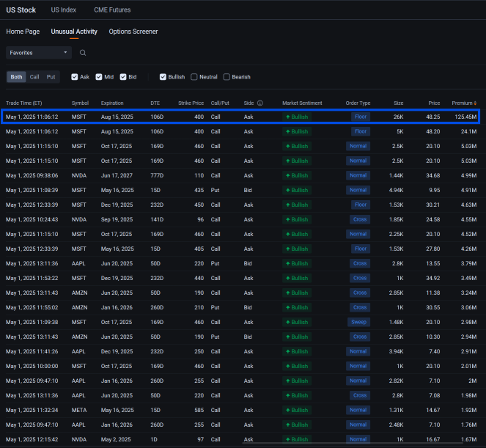The image size is (486, 448).
Task: Click the Call/Put column header
Action: pyautogui.click(x=220, y=103)
